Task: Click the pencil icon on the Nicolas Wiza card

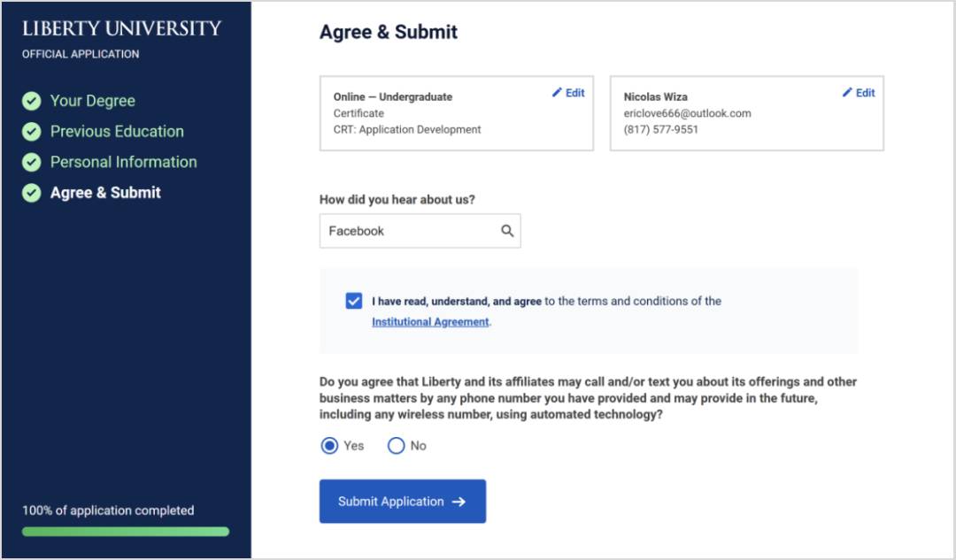Action: (x=847, y=93)
